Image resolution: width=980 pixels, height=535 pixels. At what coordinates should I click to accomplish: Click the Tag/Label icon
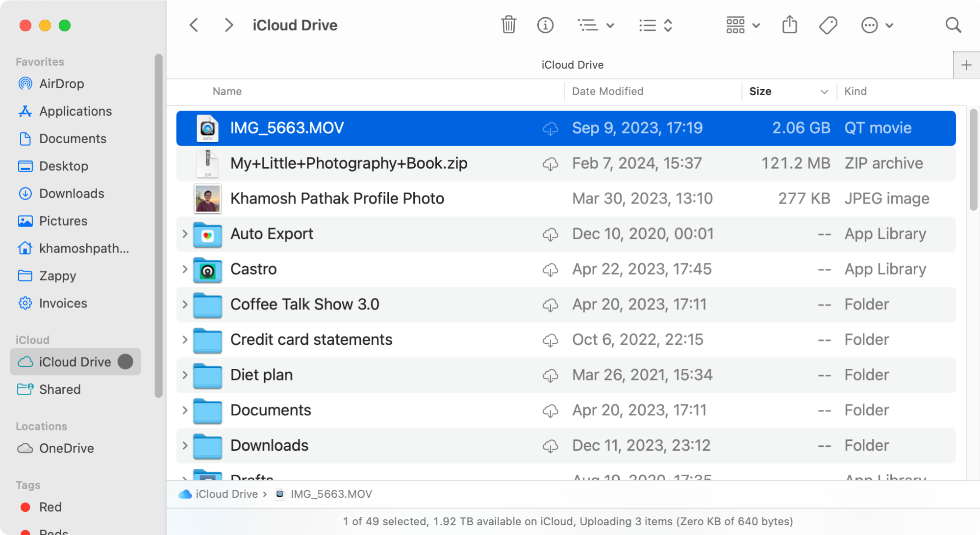click(828, 25)
